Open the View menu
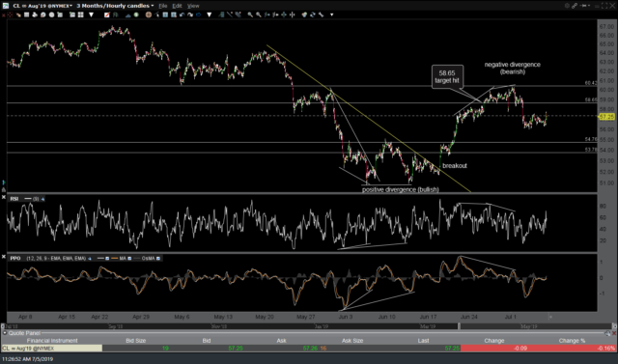This screenshot has height=364, width=618. pyautogui.click(x=193, y=6)
